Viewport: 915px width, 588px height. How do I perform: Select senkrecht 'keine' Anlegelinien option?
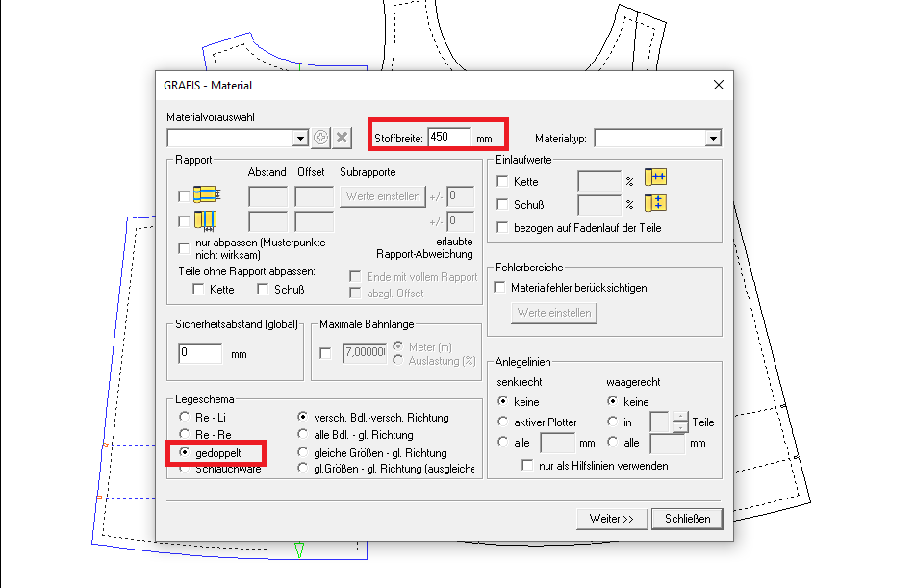click(502, 401)
